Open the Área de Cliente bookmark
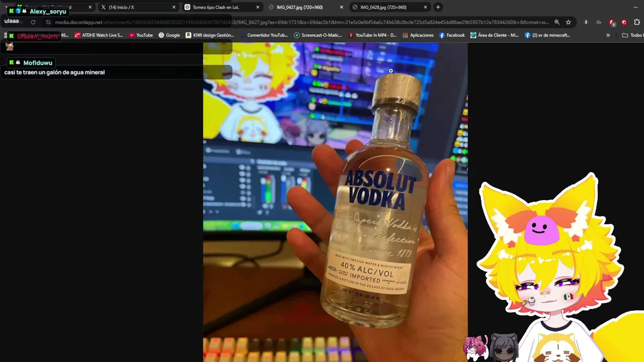Viewport: 644px width, 362px height. click(495, 35)
